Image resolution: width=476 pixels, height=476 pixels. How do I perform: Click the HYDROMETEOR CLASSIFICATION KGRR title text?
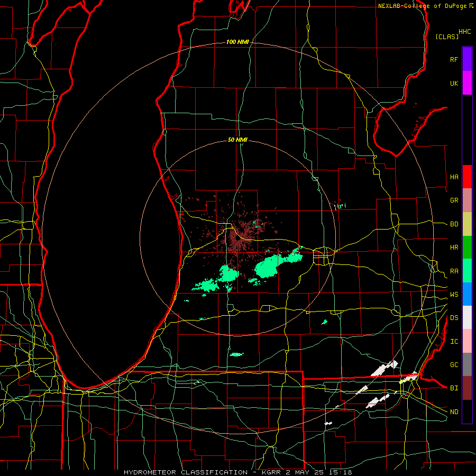[237, 472]
